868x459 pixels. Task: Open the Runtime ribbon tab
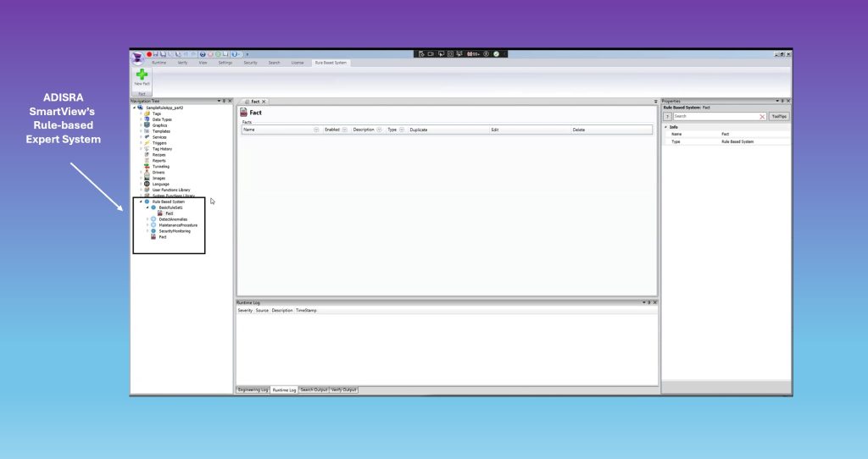pos(159,63)
